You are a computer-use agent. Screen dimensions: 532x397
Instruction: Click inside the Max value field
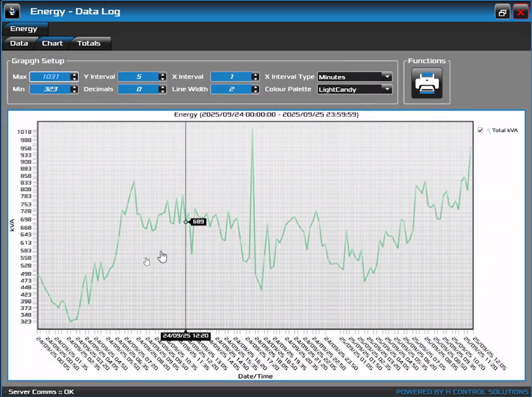point(51,77)
